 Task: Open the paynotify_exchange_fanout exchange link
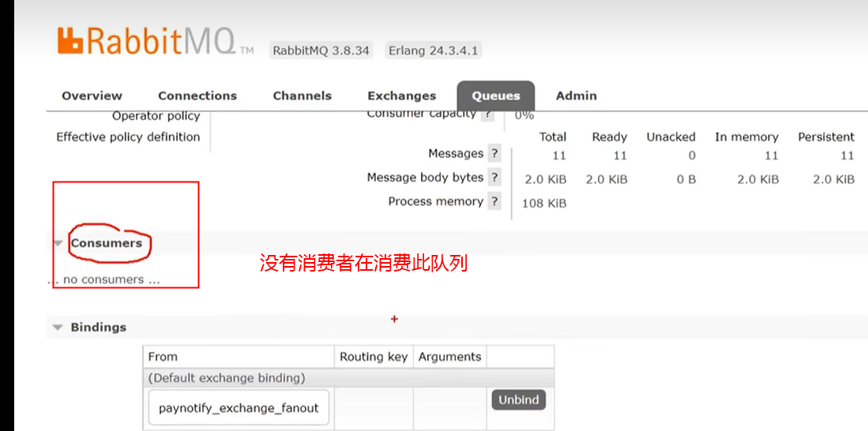coord(239,408)
